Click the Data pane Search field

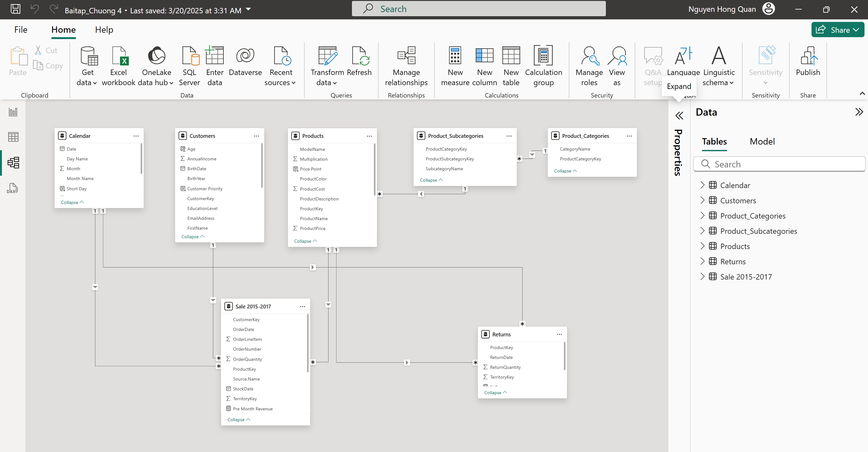pyautogui.click(x=779, y=164)
